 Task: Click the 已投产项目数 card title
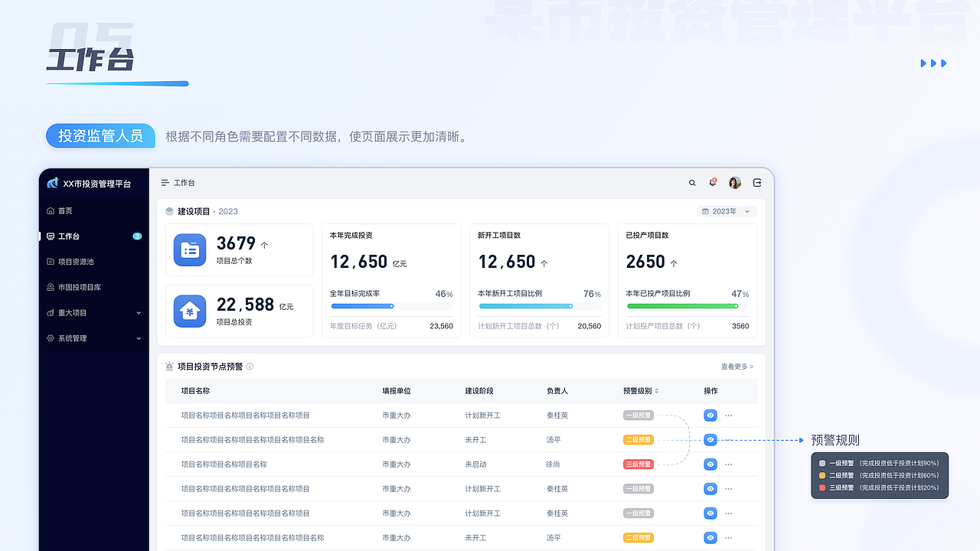[x=648, y=235]
